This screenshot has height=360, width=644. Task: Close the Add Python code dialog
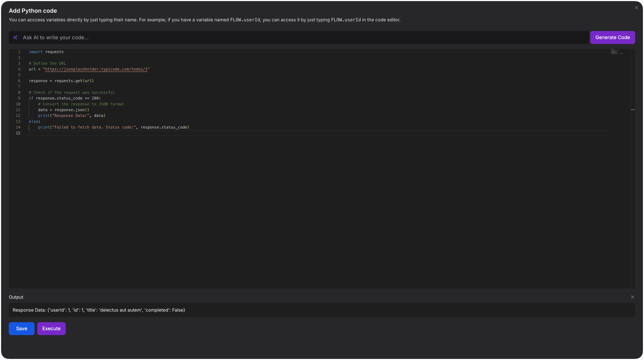[x=636, y=7]
